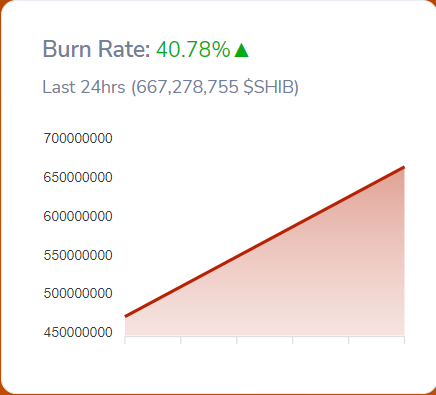Click the red burn trend line in chart
The image size is (436, 395).
[265, 242]
